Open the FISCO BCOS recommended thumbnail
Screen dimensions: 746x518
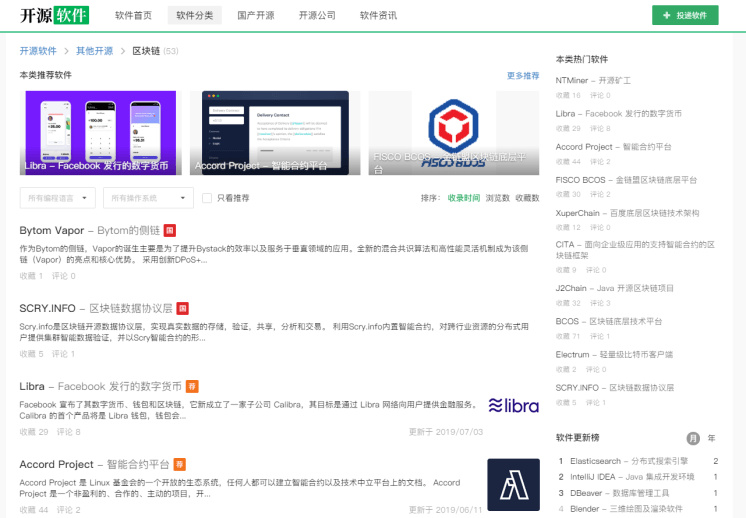454,133
